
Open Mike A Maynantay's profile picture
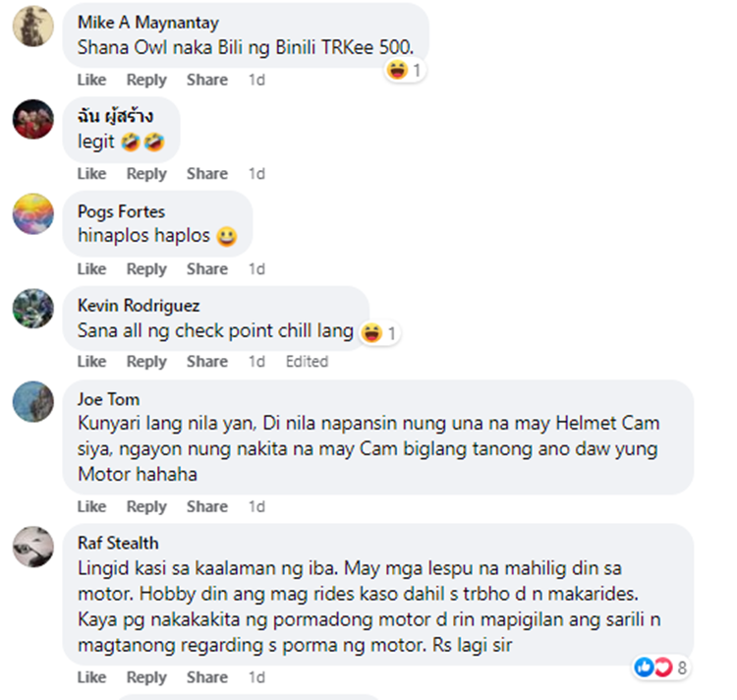point(32,27)
